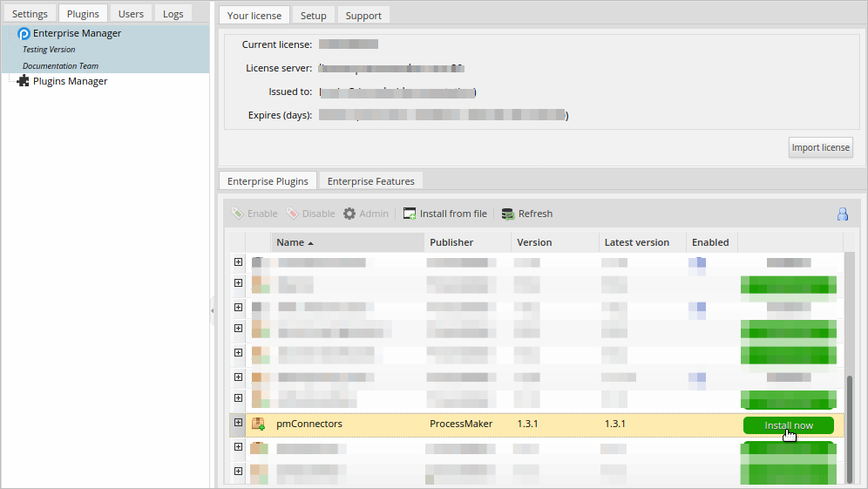Click the Enterprise Manager logo icon
Image resolution: width=868 pixels, height=489 pixels.
coord(24,34)
